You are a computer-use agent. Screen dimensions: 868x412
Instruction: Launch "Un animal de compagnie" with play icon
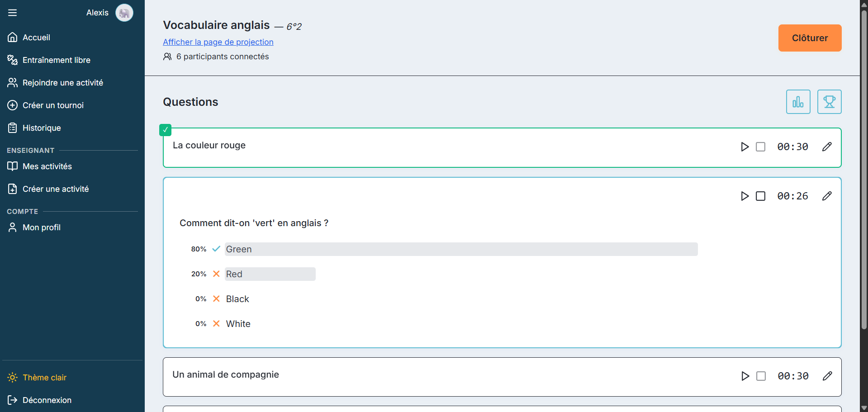point(745,376)
